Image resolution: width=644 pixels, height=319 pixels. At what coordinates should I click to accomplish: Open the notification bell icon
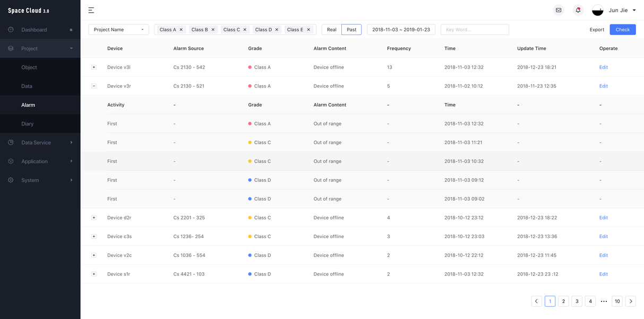(578, 10)
